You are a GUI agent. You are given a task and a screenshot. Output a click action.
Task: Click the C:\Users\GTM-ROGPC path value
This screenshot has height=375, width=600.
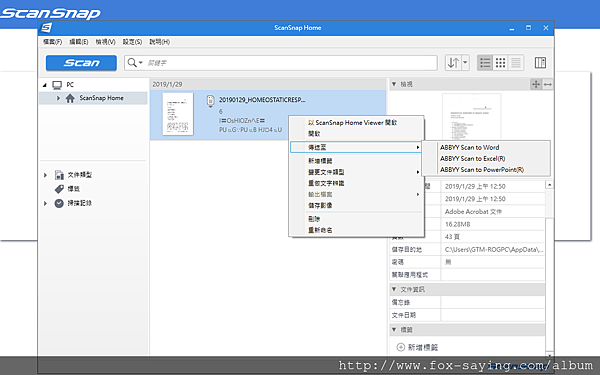pos(494,249)
